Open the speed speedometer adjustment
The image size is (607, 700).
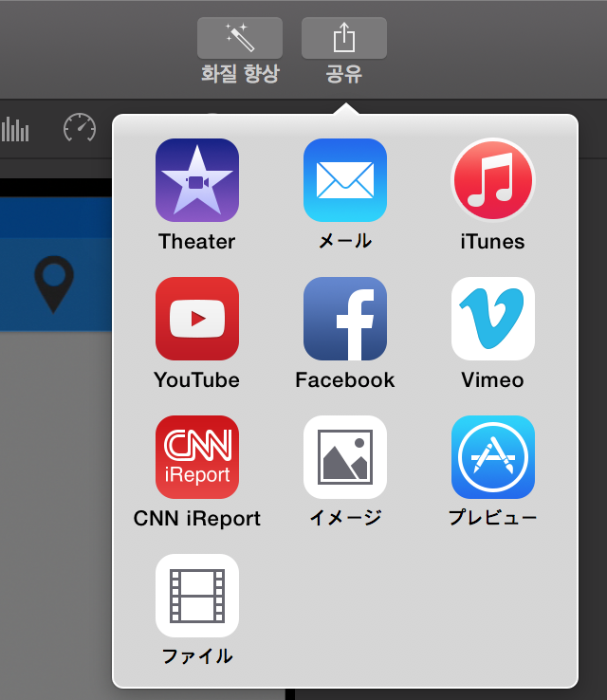coord(80,128)
